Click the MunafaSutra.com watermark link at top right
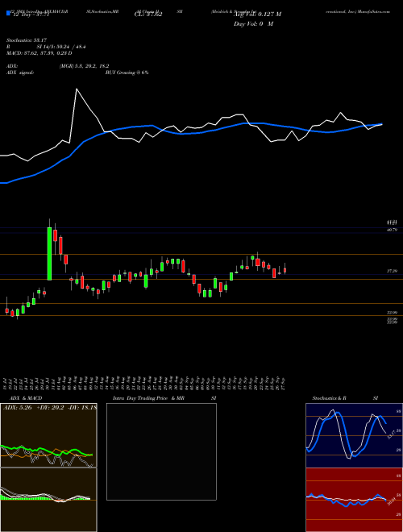This screenshot has height=532, width=403. [374, 11]
